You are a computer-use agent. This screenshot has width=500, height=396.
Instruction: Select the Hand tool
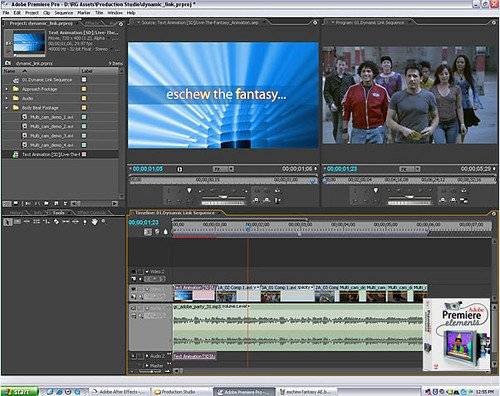coord(95,221)
